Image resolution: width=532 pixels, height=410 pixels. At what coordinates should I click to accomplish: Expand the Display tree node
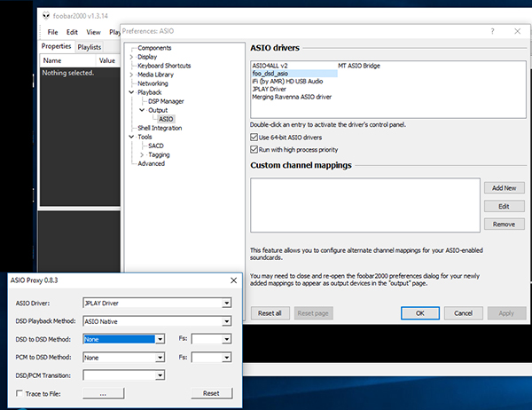[131, 57]
